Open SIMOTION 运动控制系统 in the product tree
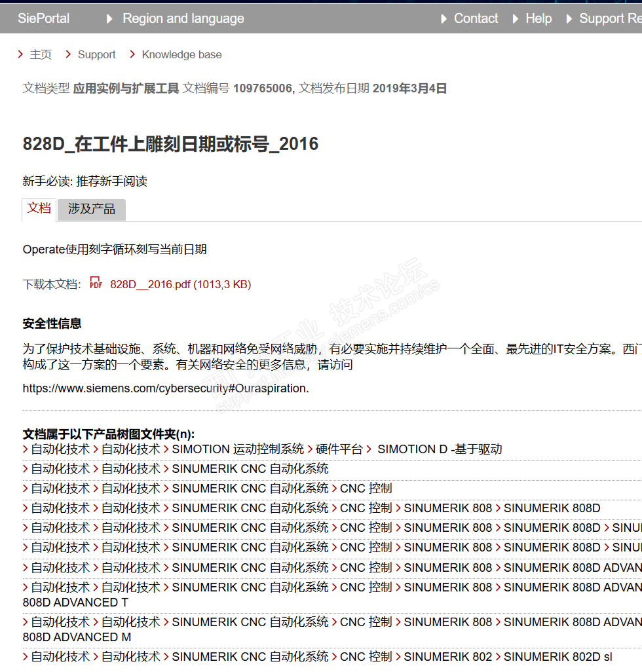This screenshot has height=672, width=642. (x=238, y=449)
